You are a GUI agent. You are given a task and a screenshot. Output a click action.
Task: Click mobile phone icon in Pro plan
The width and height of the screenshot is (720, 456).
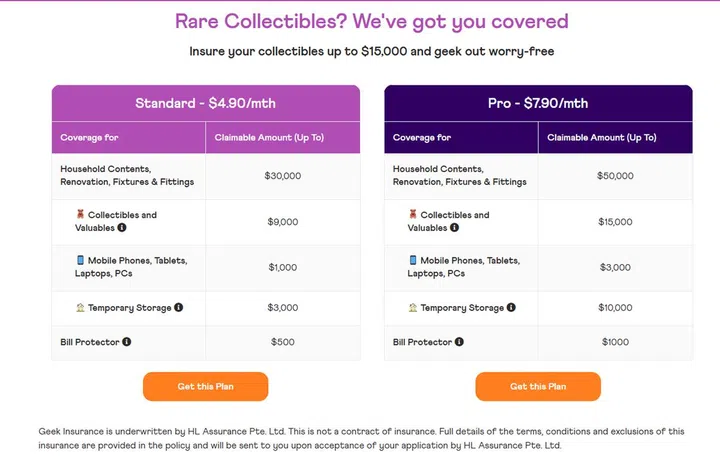[413, 260]
